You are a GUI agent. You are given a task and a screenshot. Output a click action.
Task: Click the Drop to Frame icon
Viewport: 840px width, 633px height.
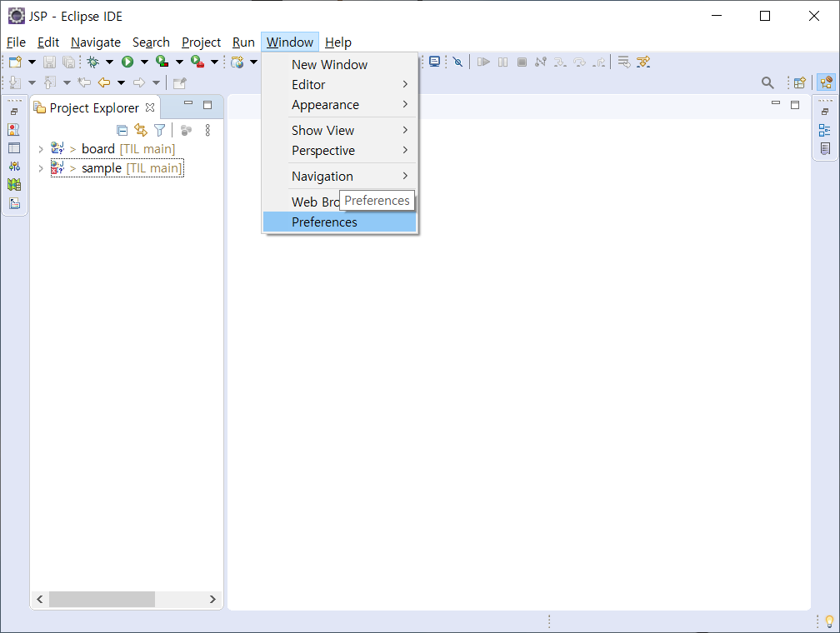(x=624, y=62)
